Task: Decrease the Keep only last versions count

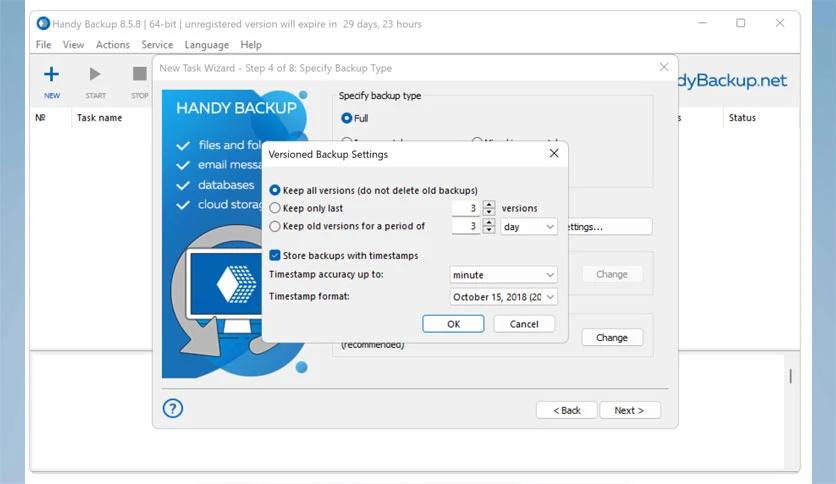Action: coord(489,212)
